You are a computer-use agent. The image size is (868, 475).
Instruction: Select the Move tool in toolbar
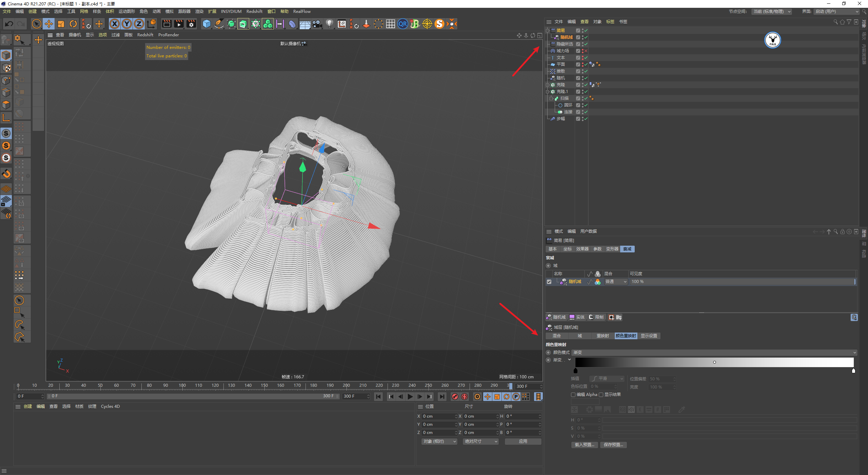click(49, 24)
